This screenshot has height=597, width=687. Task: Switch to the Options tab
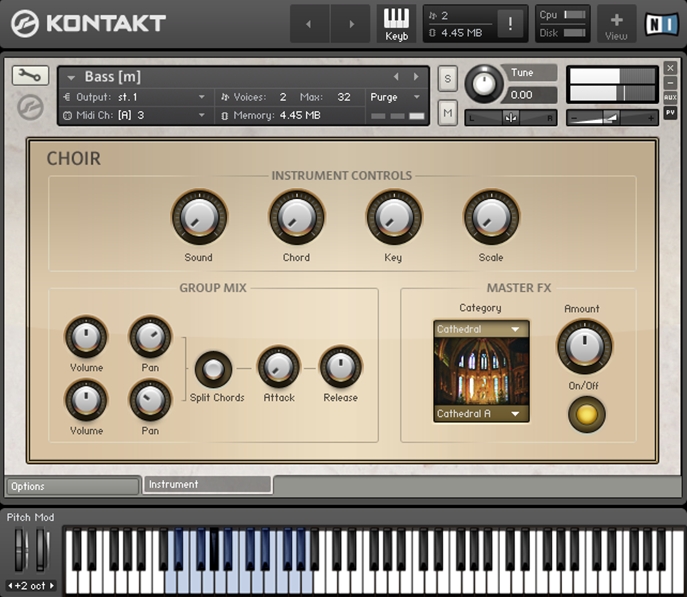[73, 486]
